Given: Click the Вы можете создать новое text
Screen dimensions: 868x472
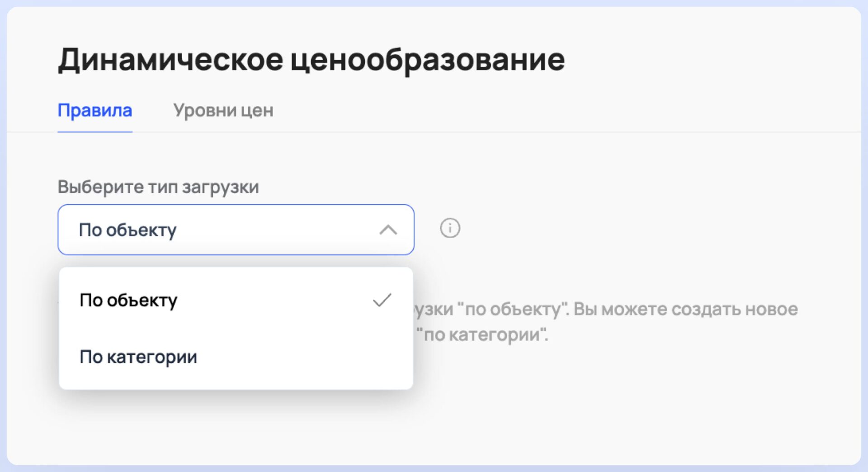Looking at the screenshot, I should point(685,310).
